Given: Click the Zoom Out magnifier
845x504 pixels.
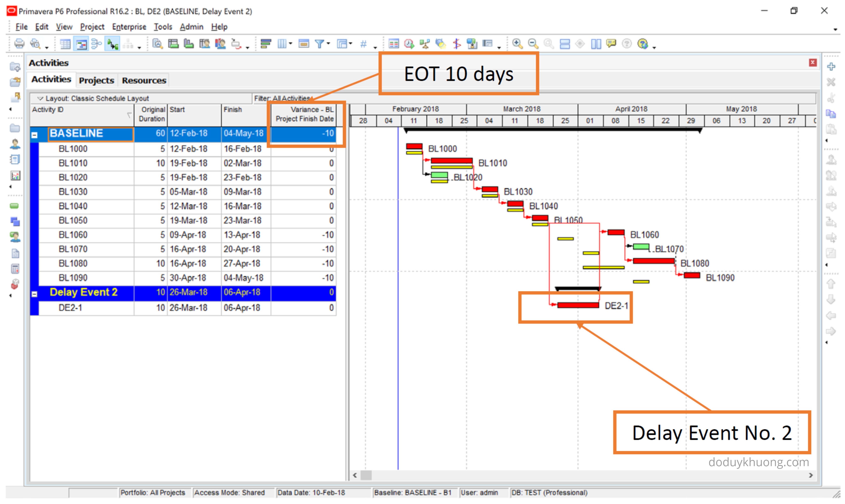Looking at the screenshot, I should pos(533,44).
